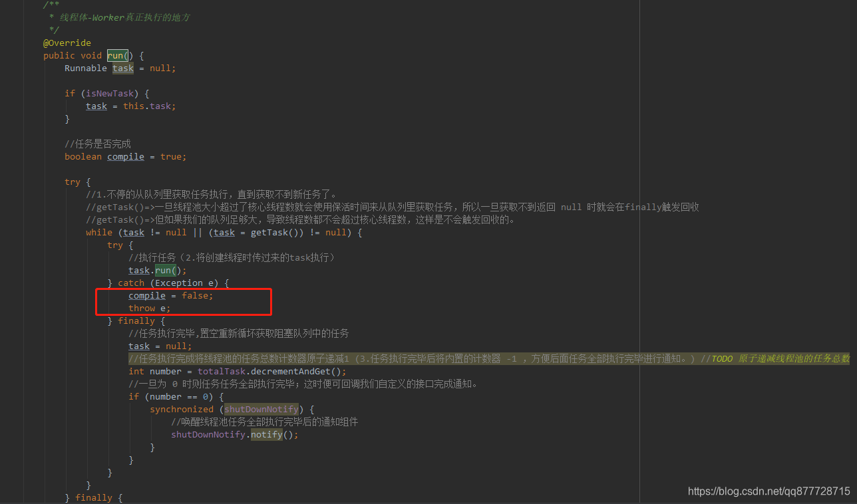Click comment '//getTask()=>一旦线程池大小超过了核心线程数'
The height and width of the screenshot is (504, 857).
(x=393, y=207)
